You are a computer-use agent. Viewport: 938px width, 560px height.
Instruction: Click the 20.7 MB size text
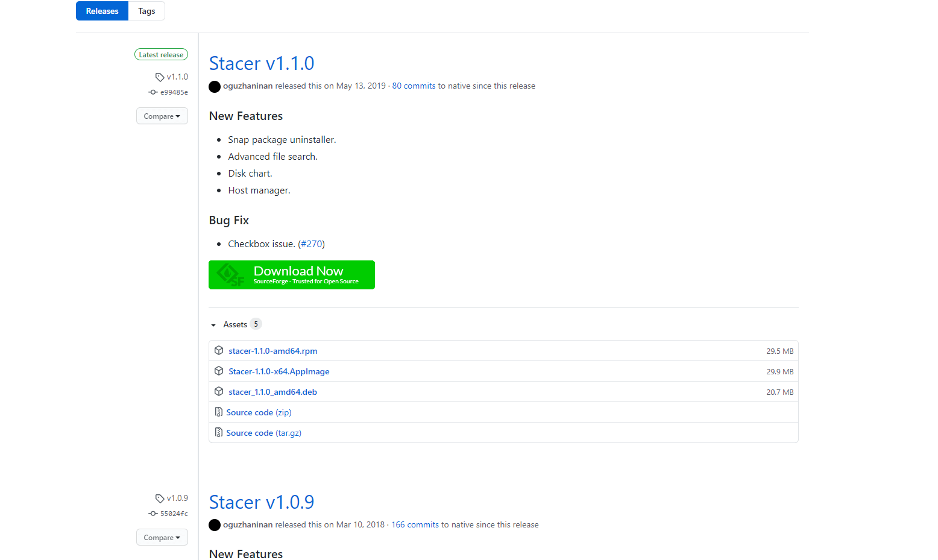tap(779, 392)
